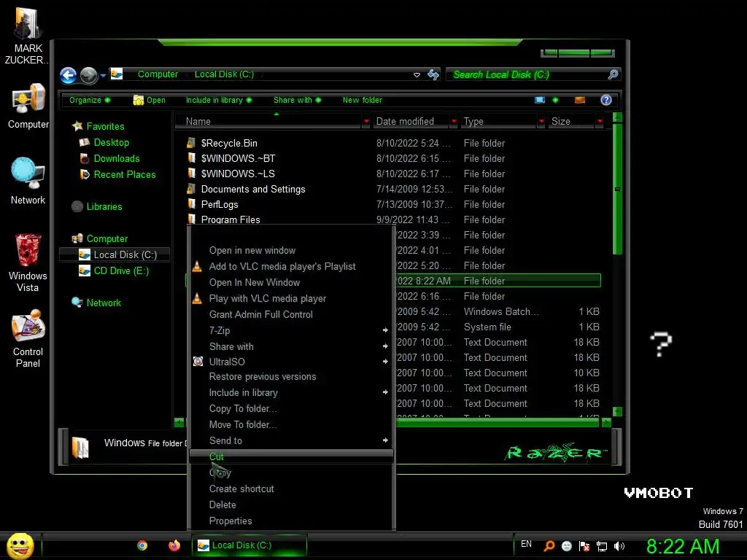Open the Type column filter arrow

541,122
